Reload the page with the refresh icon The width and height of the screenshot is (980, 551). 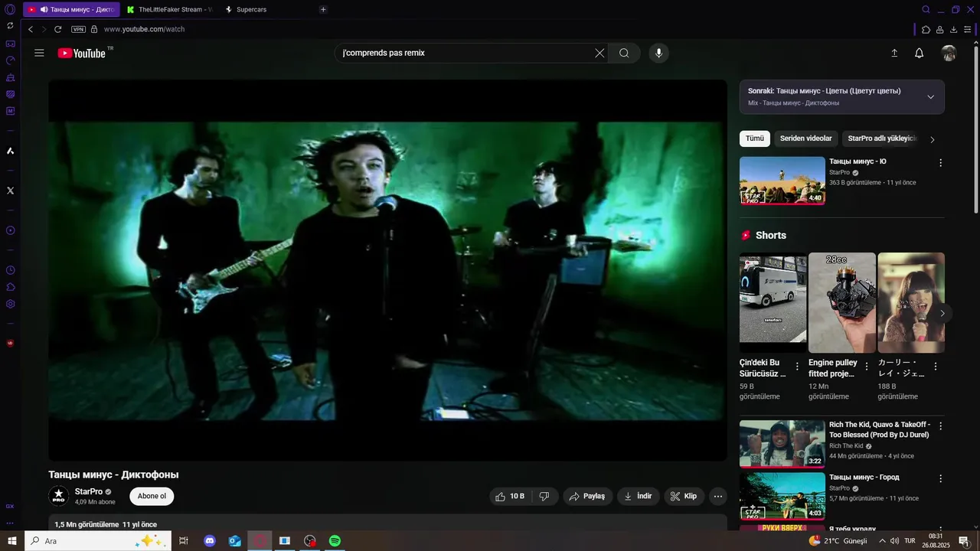57,29
